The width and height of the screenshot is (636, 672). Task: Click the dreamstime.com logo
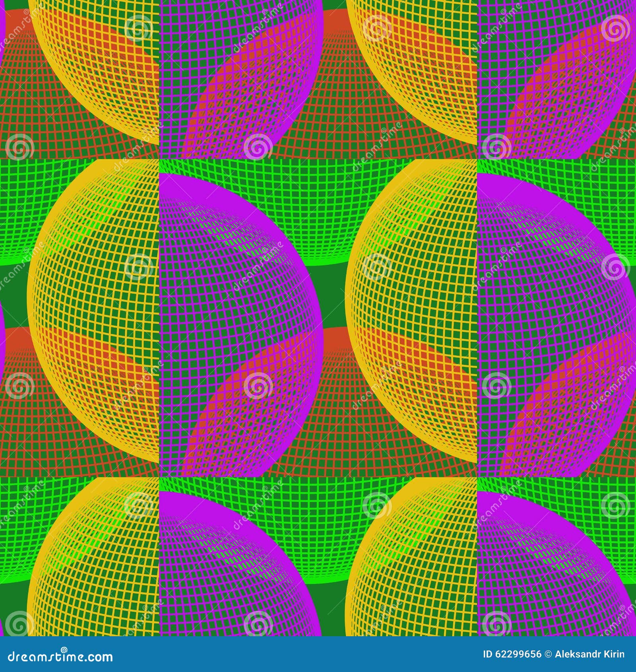60,657
